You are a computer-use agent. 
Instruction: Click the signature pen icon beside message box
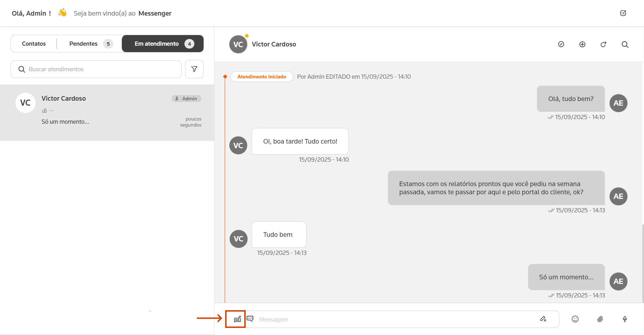click(x=237, y=319)
